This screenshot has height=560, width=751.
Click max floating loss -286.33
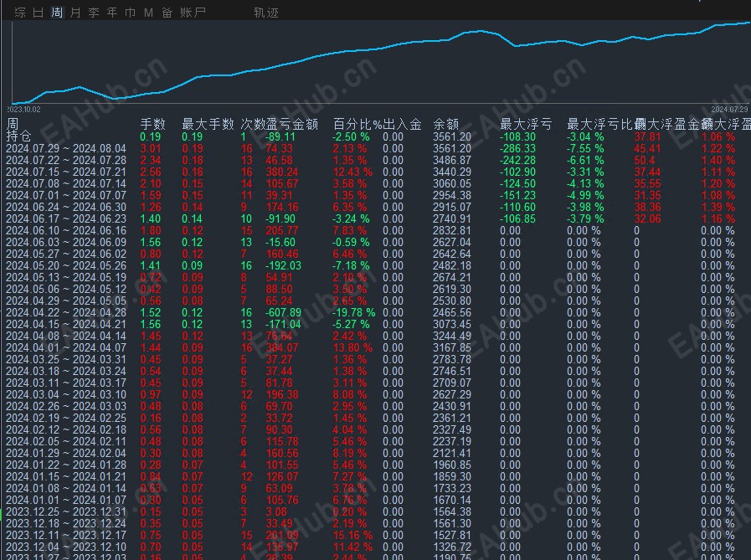coord(517,148)
